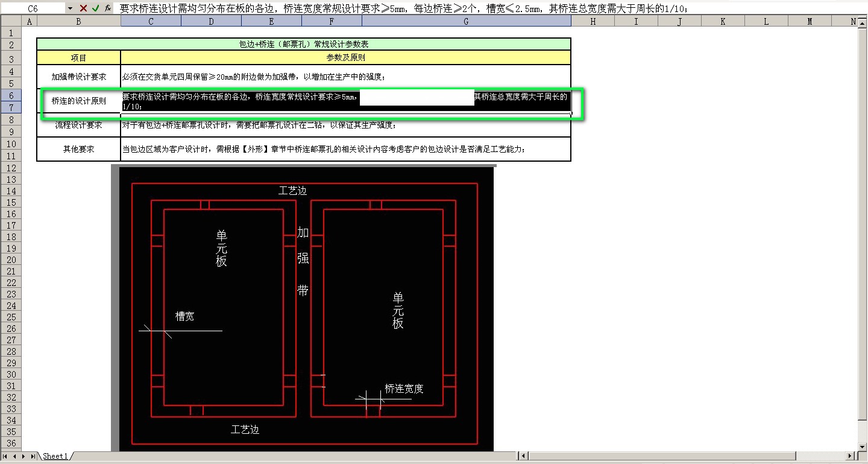Click the 槽宽 label in the diagram
This screenshot has height=464, width=868.
[184, 316]
